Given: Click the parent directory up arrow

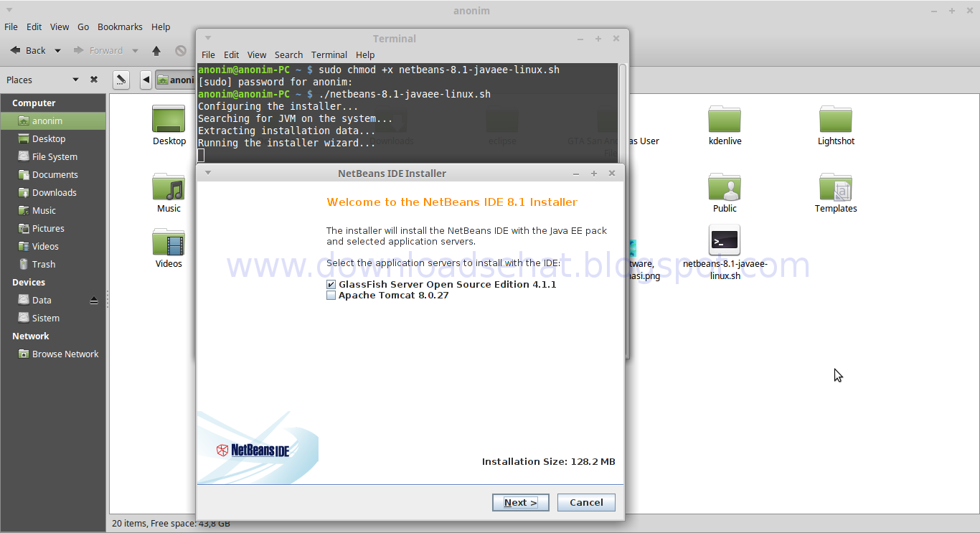Looking at the screenshot, I should pyautogui.click(x=156, y=50).
